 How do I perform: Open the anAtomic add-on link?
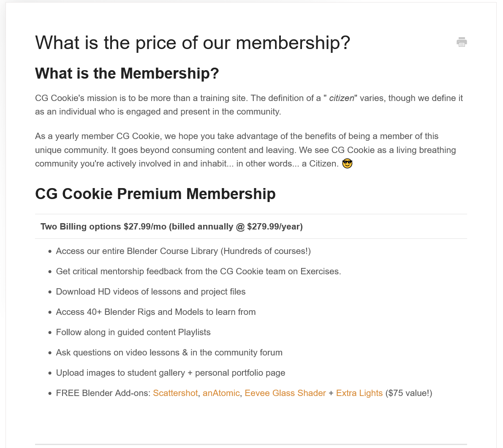pyautogui.click(x=221, y=393)
